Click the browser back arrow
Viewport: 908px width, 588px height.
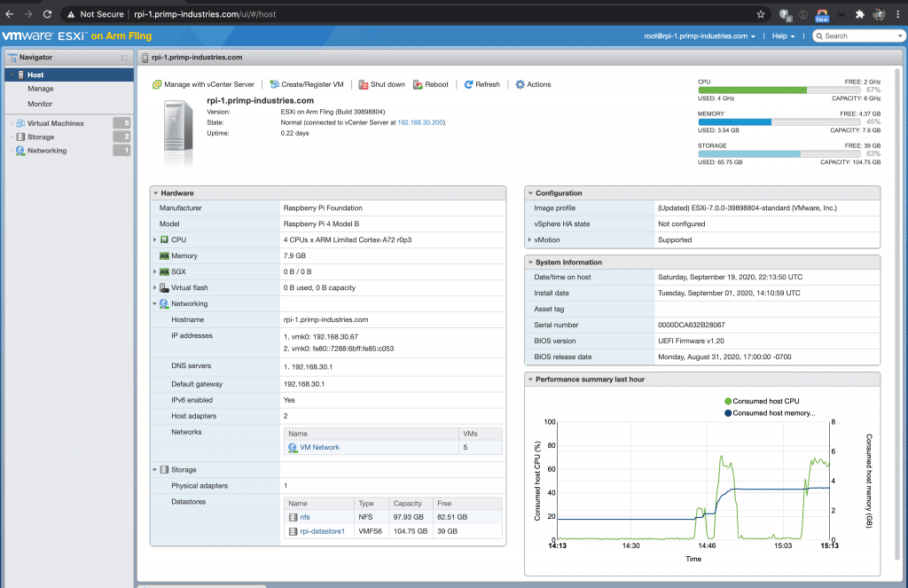point(10,14)
